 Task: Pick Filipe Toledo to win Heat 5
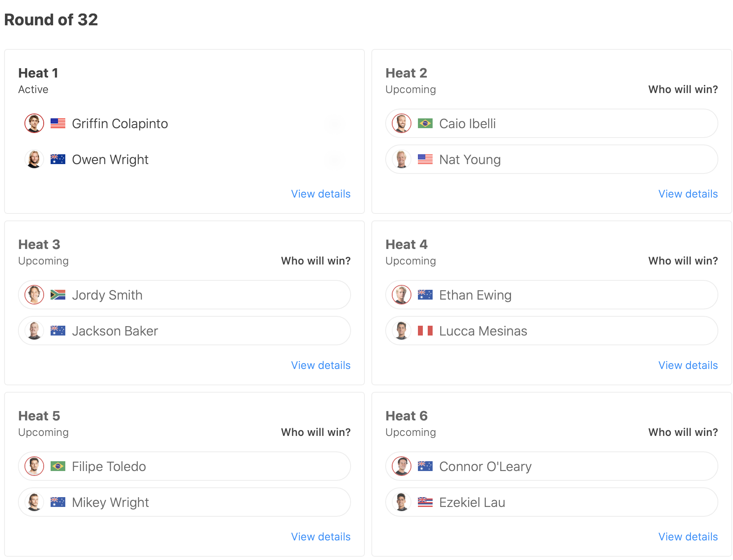184,466
